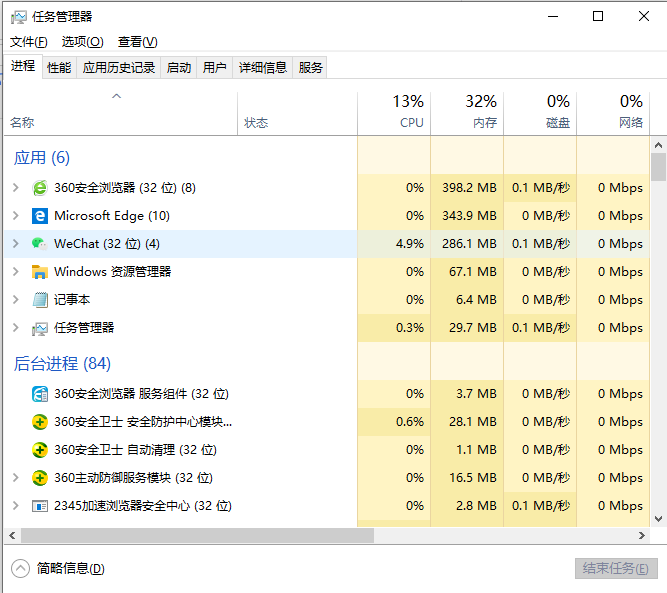The width and height of the screenshot is (667, 593).
Task: Sort by the CPU column header
Action: [x=394, y=113]
